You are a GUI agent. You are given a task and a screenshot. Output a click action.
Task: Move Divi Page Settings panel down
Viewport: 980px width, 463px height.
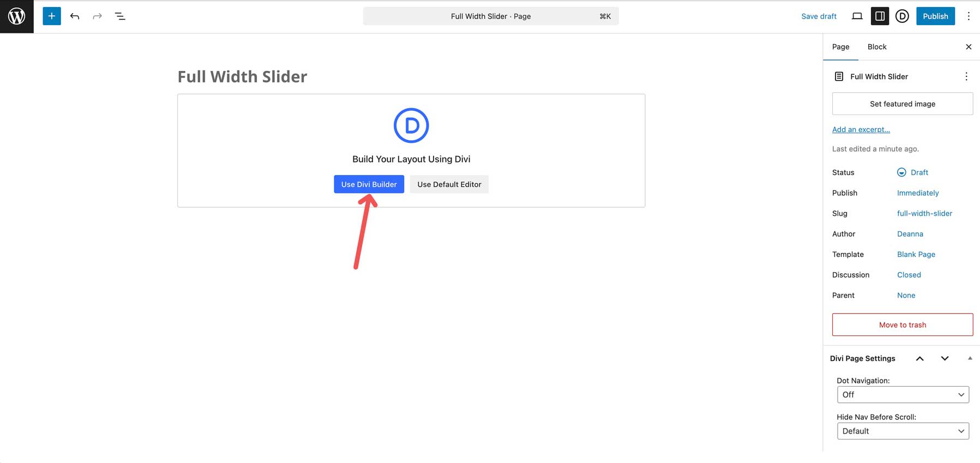[x=945, y=358]
